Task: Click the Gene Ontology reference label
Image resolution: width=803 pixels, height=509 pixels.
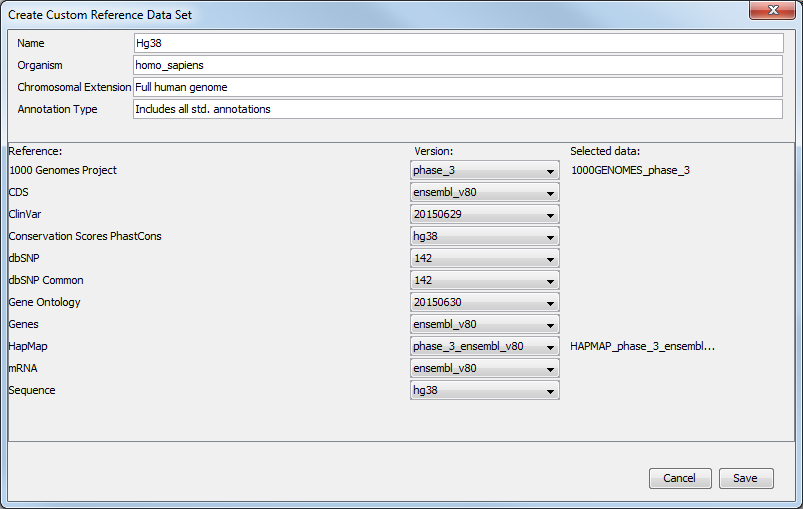Action: (x=45, y=303)
